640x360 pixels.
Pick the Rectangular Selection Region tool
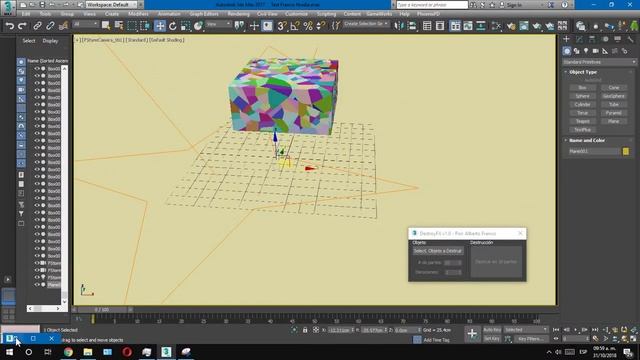coord(132,26)
